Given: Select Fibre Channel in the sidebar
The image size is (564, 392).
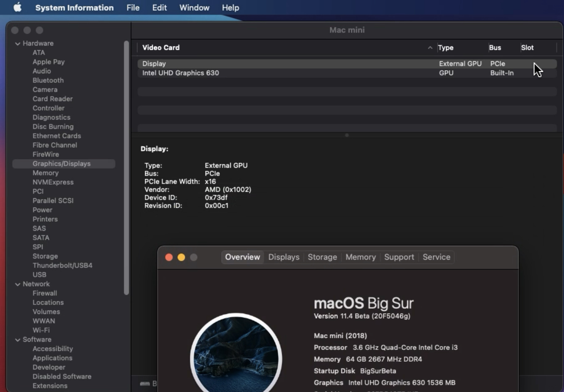Looking at the screenshot, I should 55,145.
